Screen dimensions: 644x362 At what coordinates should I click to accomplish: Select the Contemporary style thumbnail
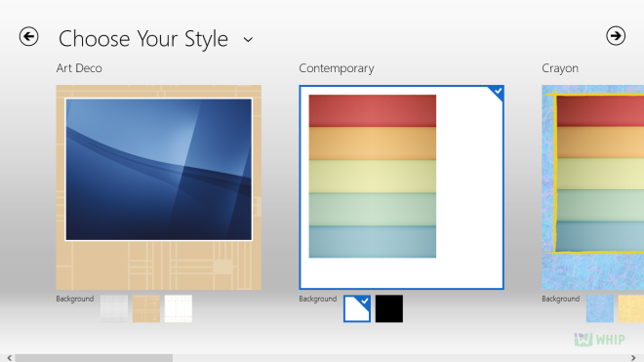[x=401, y=187]
